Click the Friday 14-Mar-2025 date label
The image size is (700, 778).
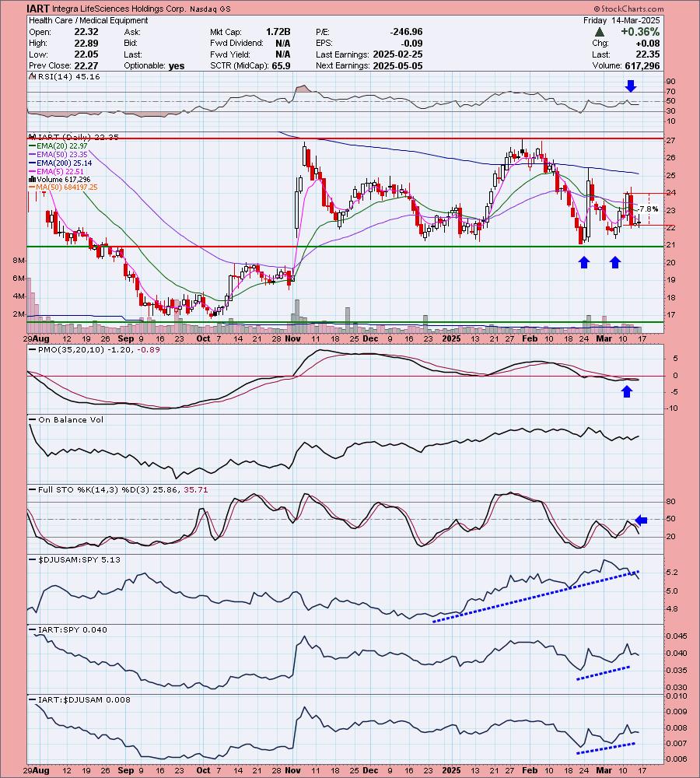point(621,20)
